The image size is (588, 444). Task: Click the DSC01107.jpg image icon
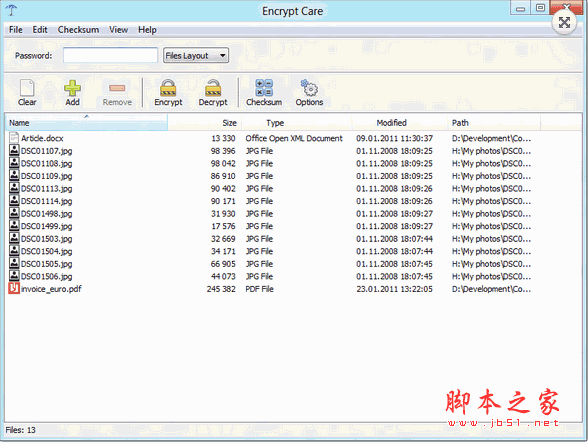pyautogui.click(x=14, y=150)
